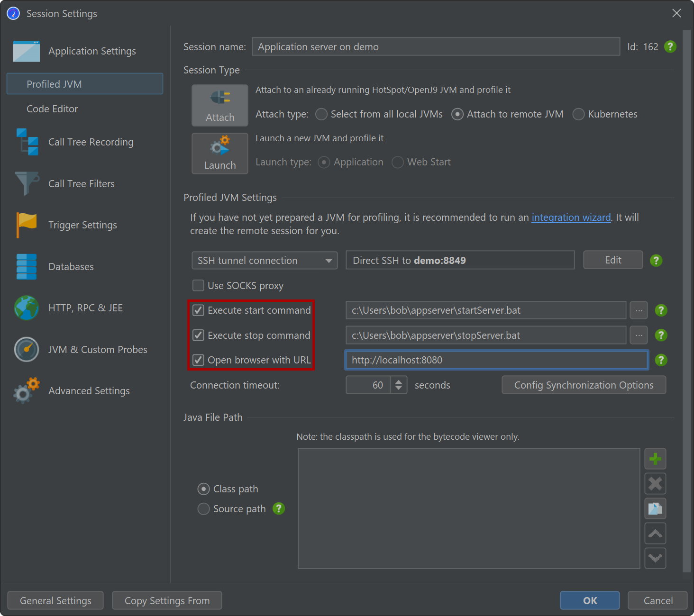Click the help icon next to session Id

670,47
